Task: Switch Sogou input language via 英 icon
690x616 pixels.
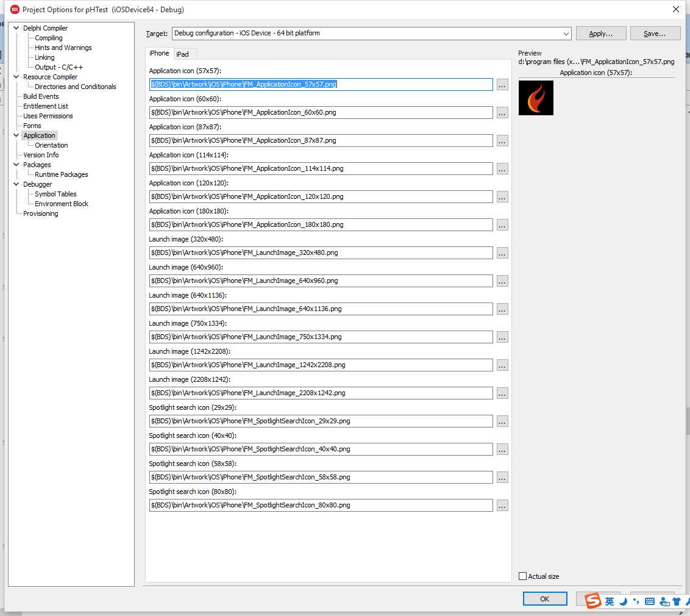Action: pyautogui.click(x=610, y=601)
